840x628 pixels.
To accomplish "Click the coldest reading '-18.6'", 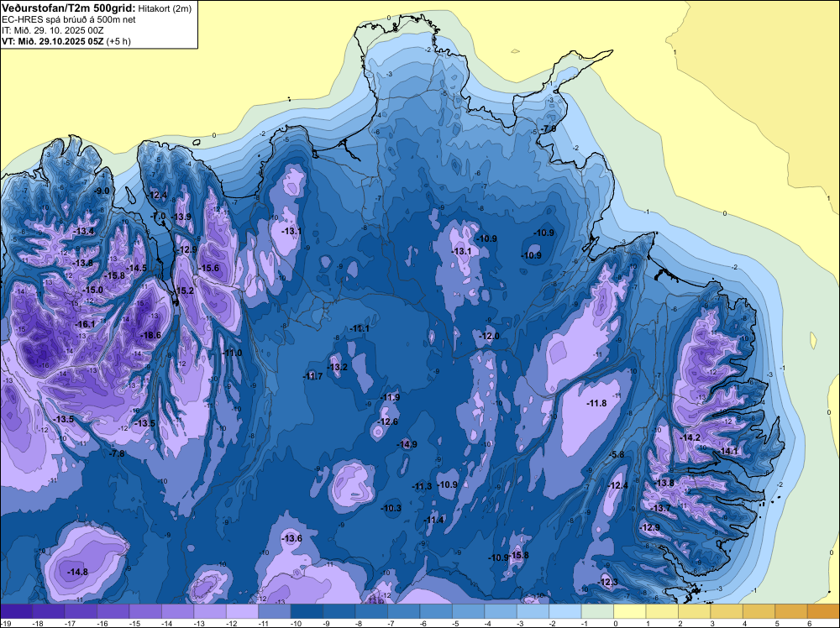I will (150, 335).
